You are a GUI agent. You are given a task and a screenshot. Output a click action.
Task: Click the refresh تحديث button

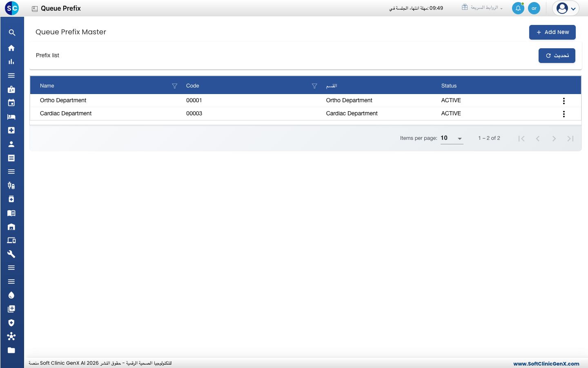(x=557, y=56)
